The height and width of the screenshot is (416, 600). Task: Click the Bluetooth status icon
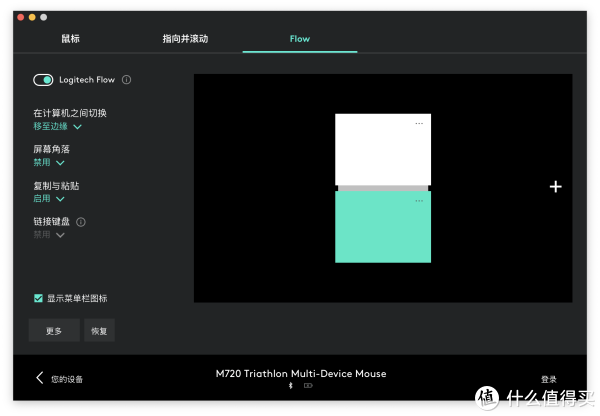click(291, 386)
